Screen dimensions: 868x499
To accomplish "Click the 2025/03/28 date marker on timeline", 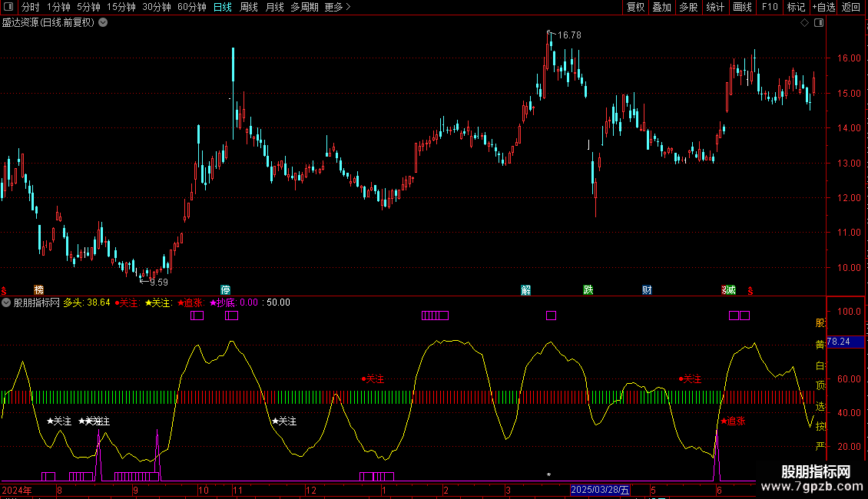I will click(600, 490).
